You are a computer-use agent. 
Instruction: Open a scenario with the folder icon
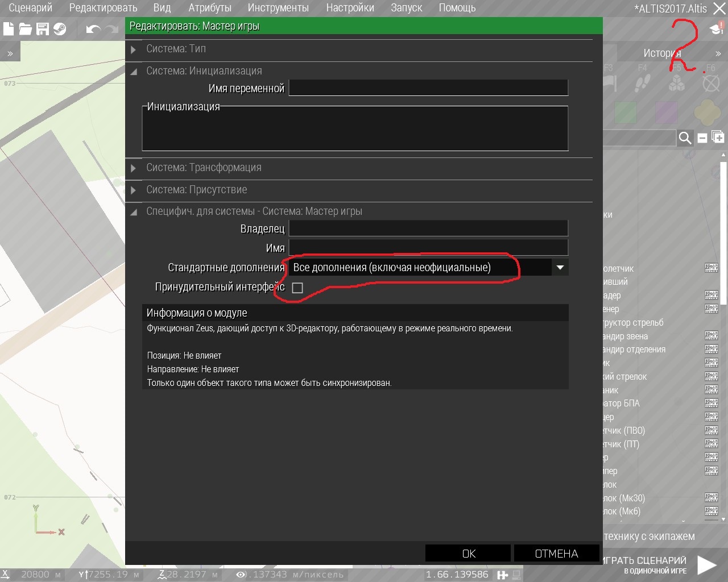coord(26,29)
